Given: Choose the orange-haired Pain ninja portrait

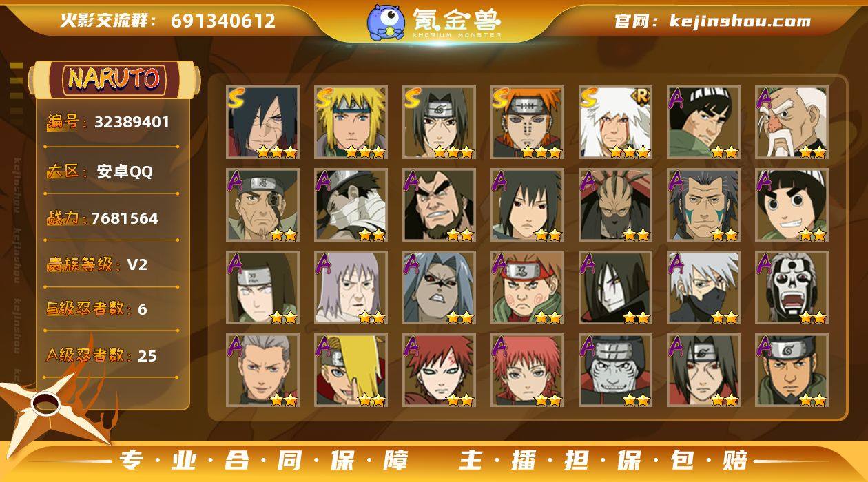Looking at the screenshot, I should [528, 123].
